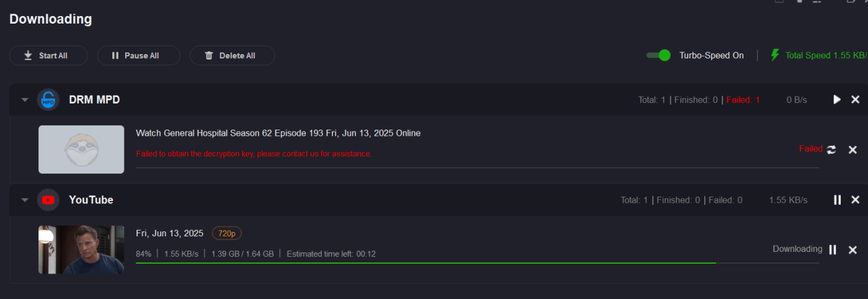Cancel the Fri, Jun 13, 2025 download

point(852,249)
